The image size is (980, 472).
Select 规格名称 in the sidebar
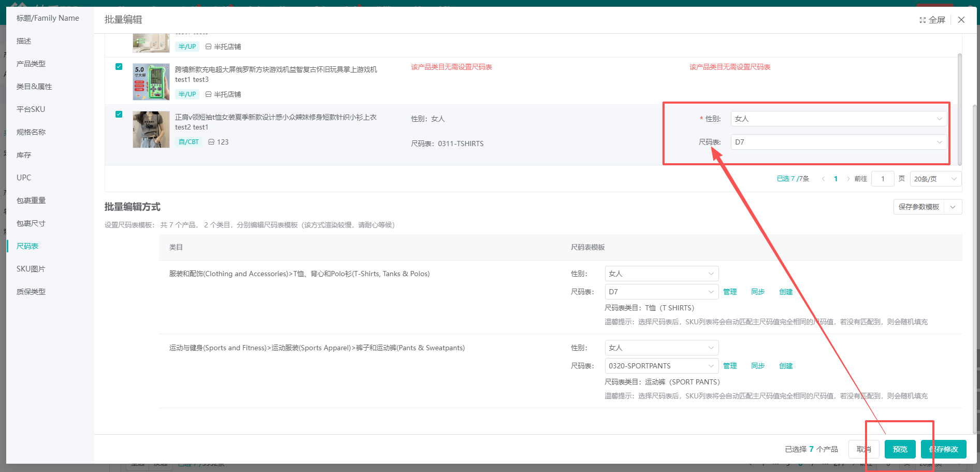click(x=31, y=132)
